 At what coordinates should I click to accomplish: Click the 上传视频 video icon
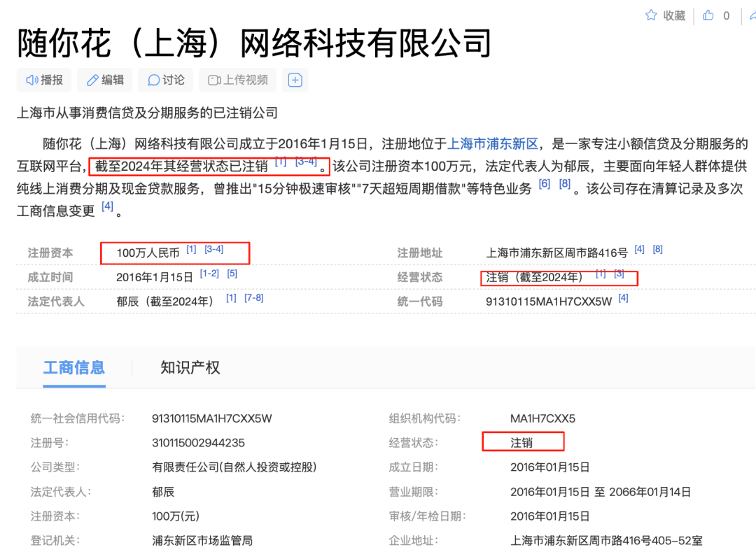pos(214,80)
